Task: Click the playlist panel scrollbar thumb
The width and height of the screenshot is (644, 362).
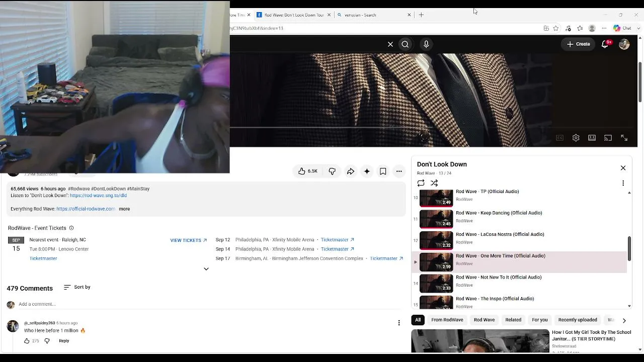Action: [629, 248]
